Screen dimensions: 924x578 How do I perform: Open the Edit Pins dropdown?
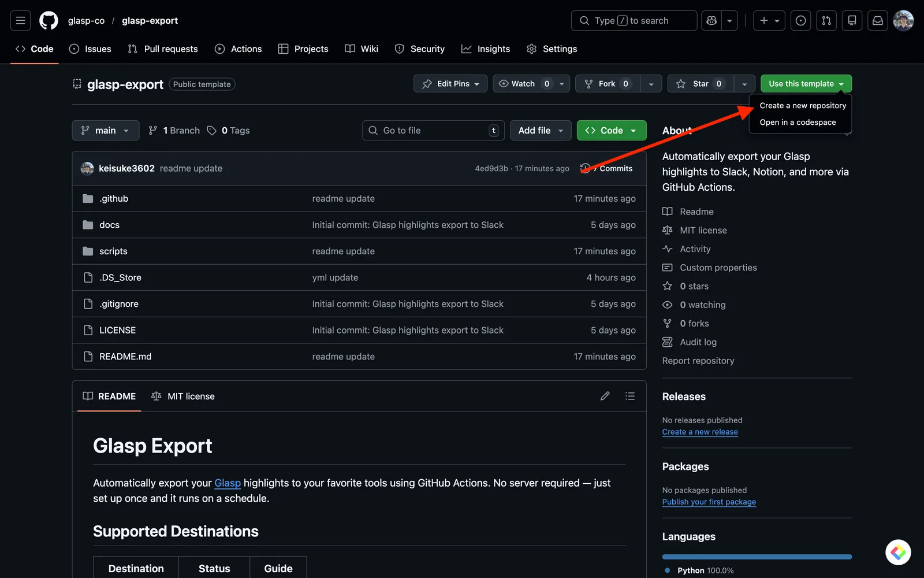[x=450, y=84]
